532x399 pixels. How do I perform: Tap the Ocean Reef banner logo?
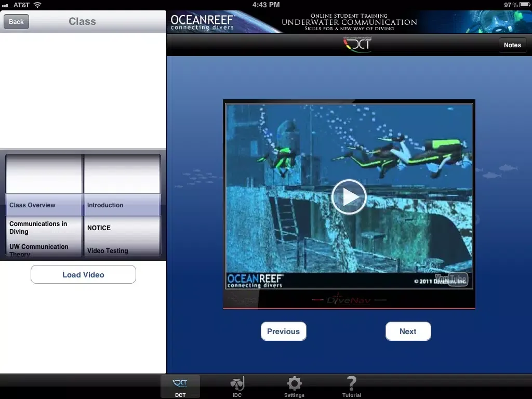(x=202, y=22)
